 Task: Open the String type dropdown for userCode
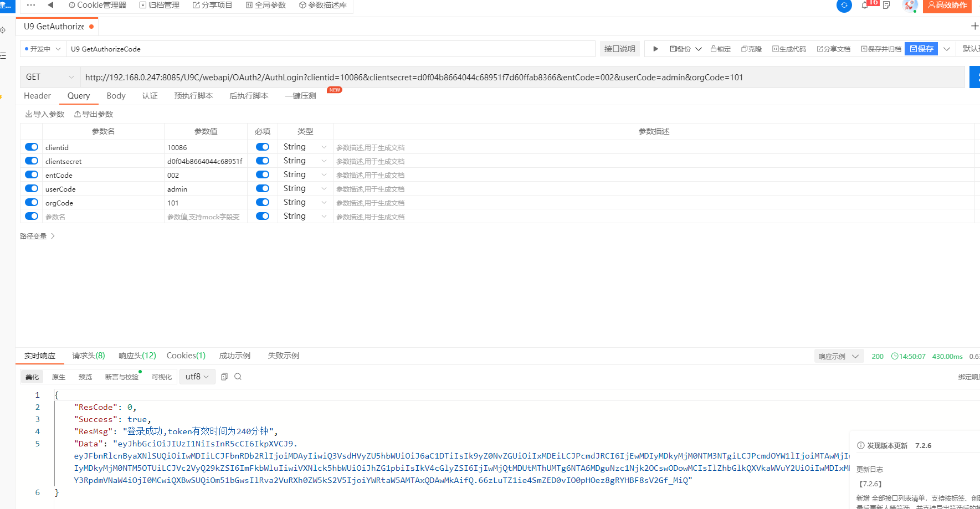pos(305,188)
